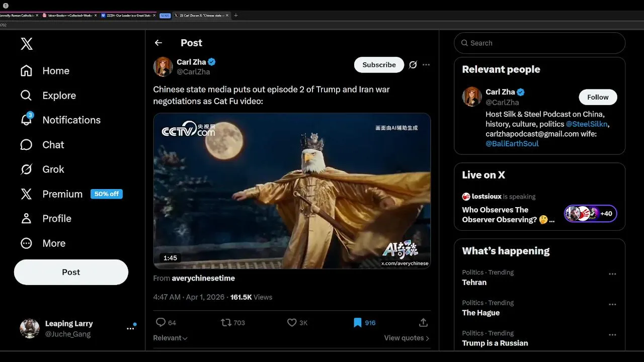The width and height of the screenshot is (644, 362).
Task: Open Chat in sidebar
Action: (42, 145)
